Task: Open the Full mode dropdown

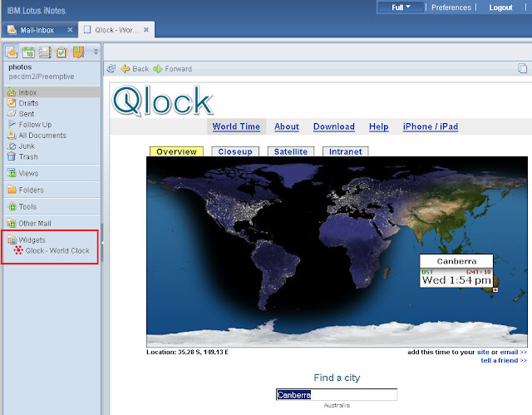Action: [401, 7]
